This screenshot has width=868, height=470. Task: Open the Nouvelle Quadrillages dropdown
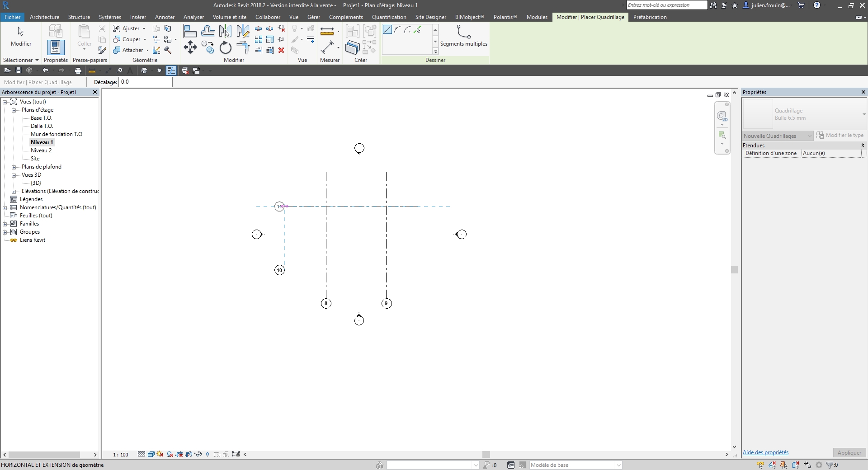click(778, 136)
